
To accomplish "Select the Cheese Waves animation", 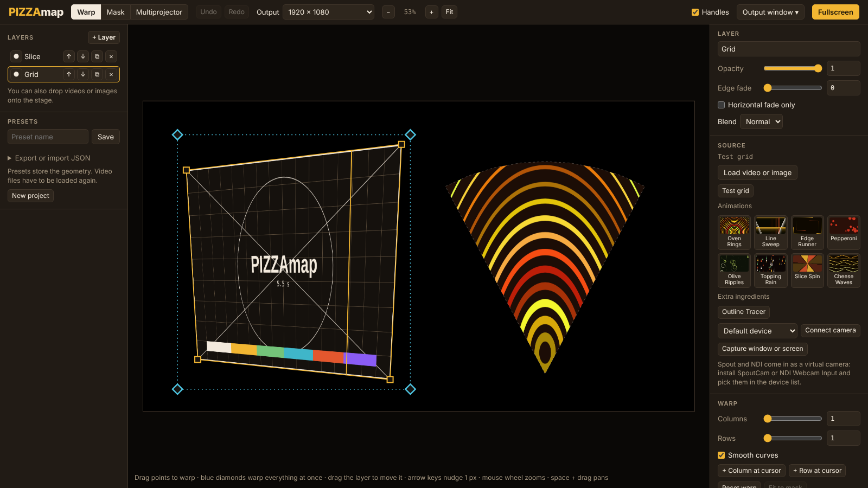I will pyautogui.click(x=844, y=271).
